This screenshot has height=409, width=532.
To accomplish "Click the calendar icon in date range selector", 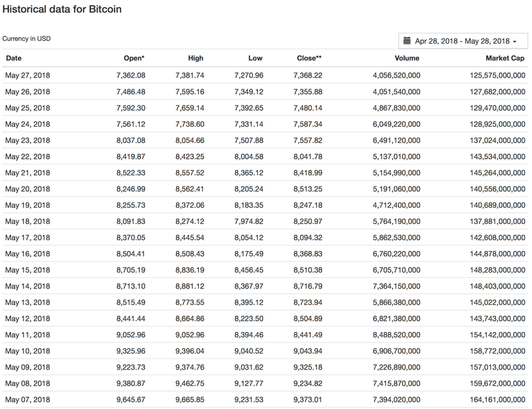I will tap(407, 41).
